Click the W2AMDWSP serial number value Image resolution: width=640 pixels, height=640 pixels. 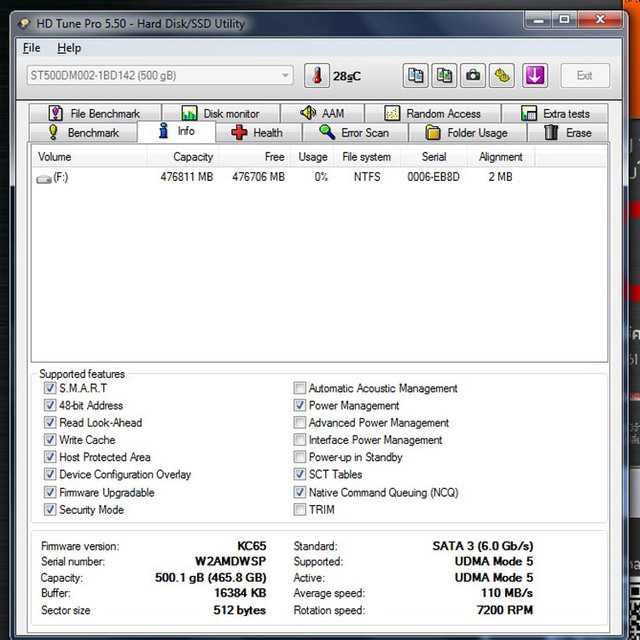231,561
